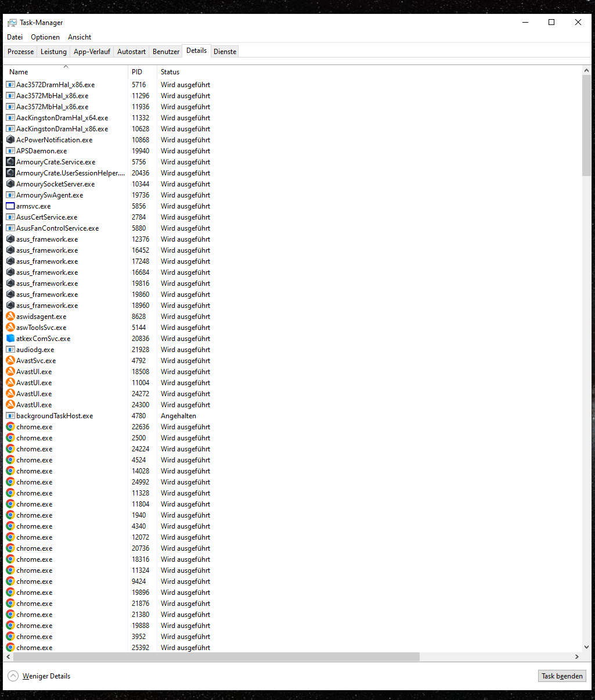Click the horizontal scrollbar right arrow
Image resolution: width=595 pixels, height=700 pixels.
pos(576,656)
